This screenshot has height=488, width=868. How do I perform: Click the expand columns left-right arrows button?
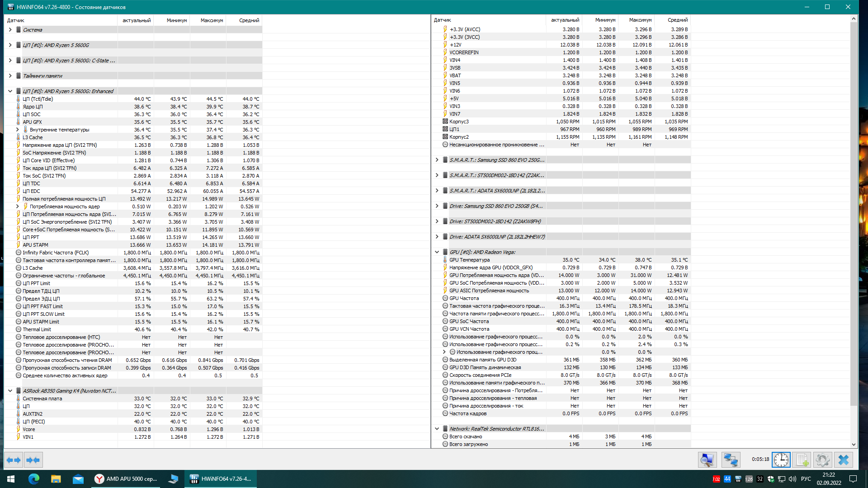tap(14, 460)
